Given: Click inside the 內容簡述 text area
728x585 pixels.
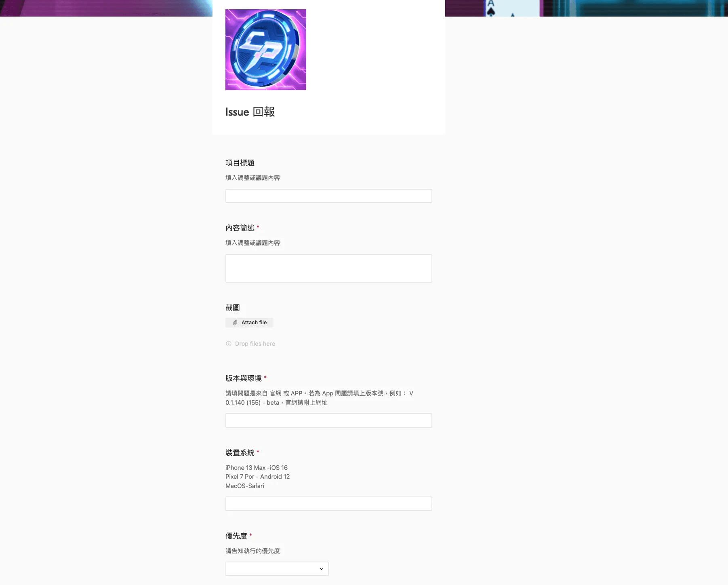Looking at the screenshot, I should pos(329,268).
